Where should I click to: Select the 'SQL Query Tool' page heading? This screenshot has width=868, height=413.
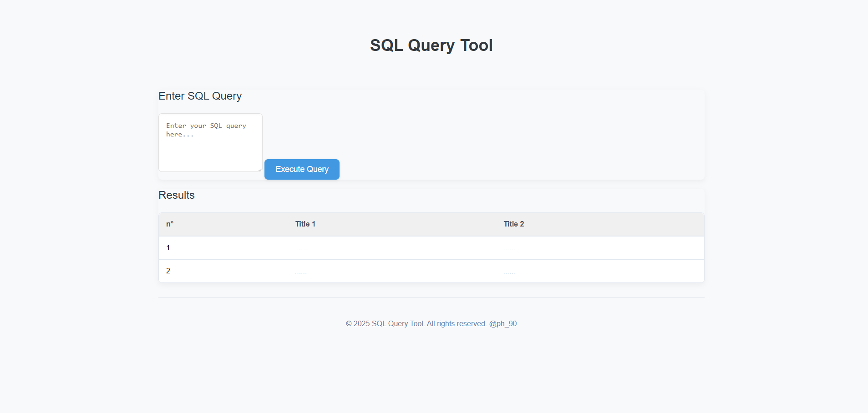431,45
